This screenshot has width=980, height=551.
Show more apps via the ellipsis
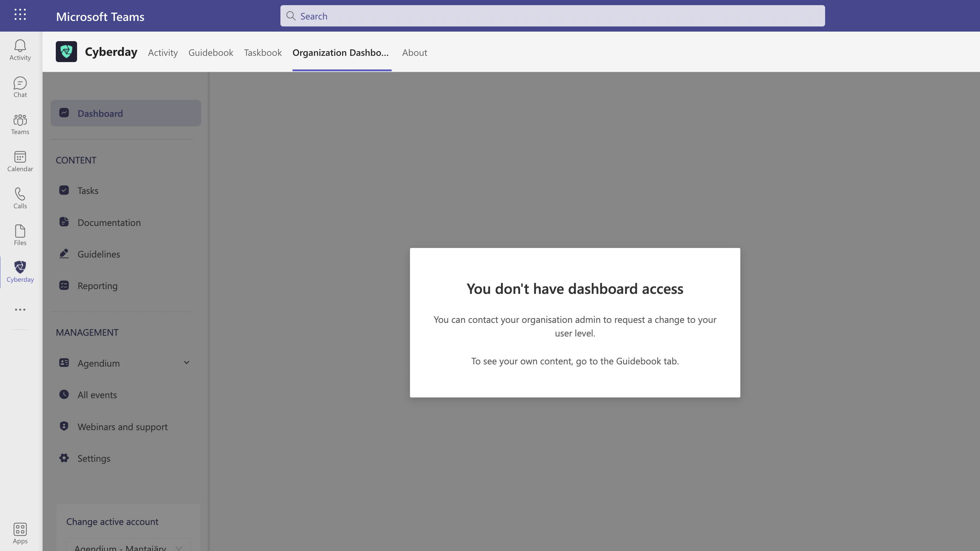(20, 310)
